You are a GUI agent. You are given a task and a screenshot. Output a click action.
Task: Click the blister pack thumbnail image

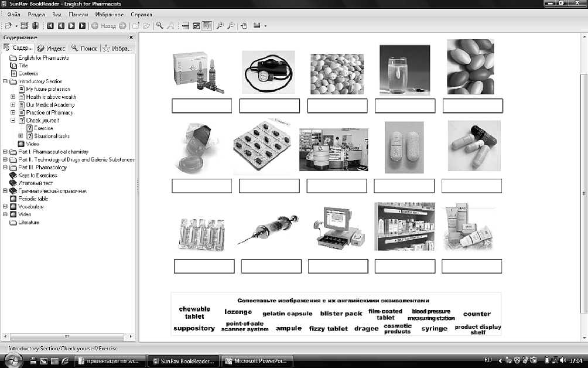tap(262, 146)
